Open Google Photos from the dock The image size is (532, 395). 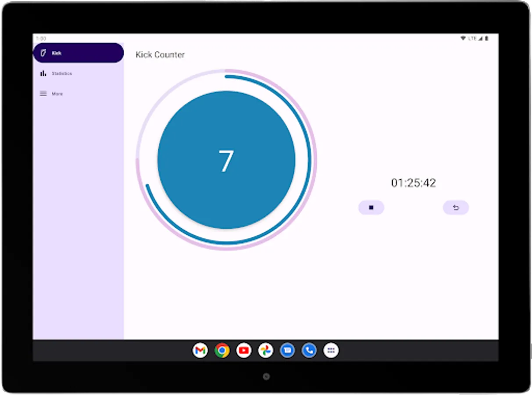(265, 351)
